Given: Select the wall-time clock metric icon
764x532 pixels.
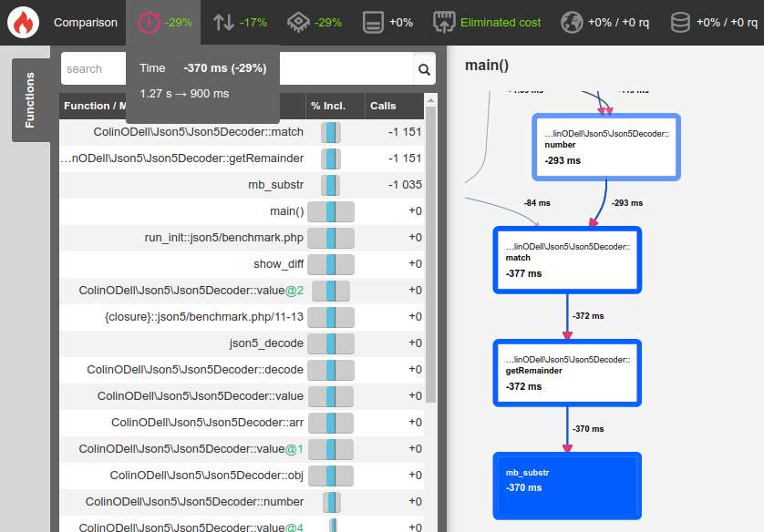Looking at the screenshot, I should [150, 22].
